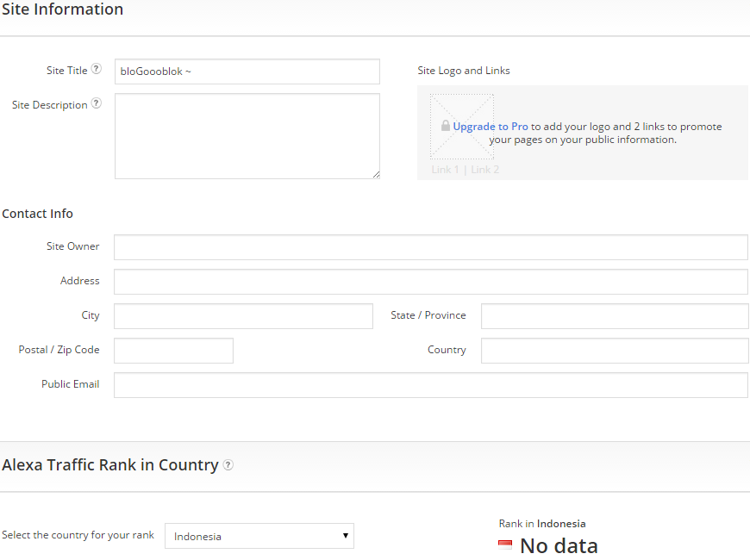Click the 'Site Logo and Links' label
750x560 pixels.
point(464,71)
